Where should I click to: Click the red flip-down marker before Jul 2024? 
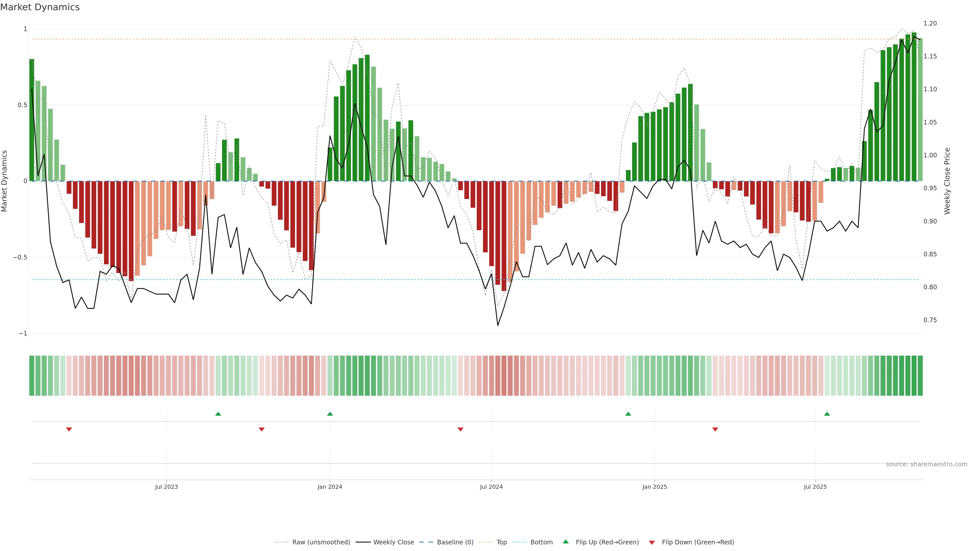pos(460,429)
